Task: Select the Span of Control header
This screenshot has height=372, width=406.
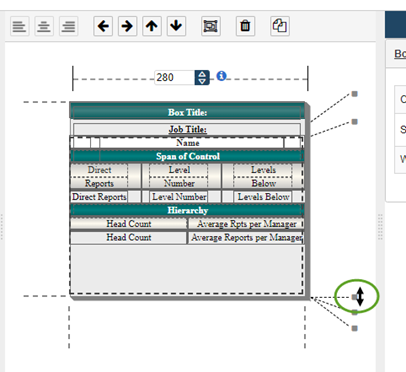Action: click(x=187, y=156)
